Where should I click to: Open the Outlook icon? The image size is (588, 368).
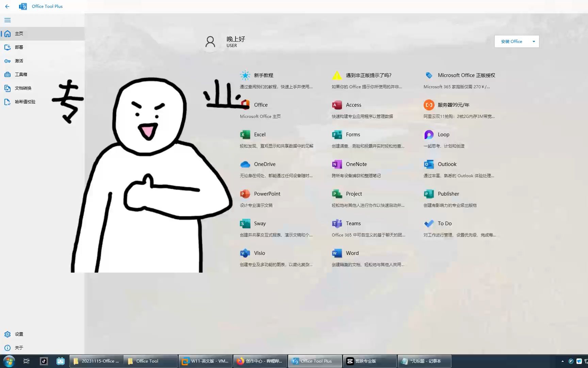(429, 164)
